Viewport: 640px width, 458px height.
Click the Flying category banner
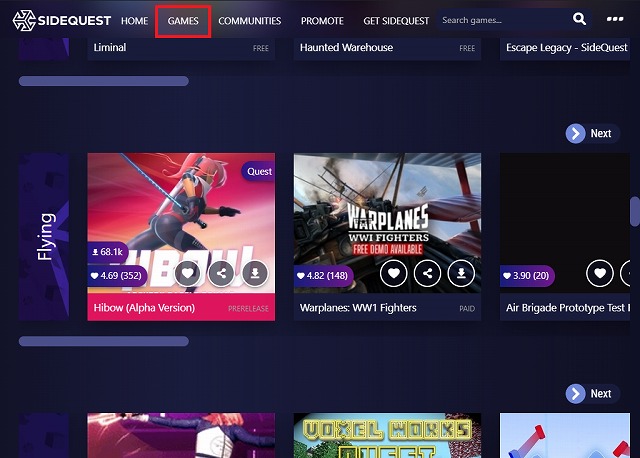[44, 237]
